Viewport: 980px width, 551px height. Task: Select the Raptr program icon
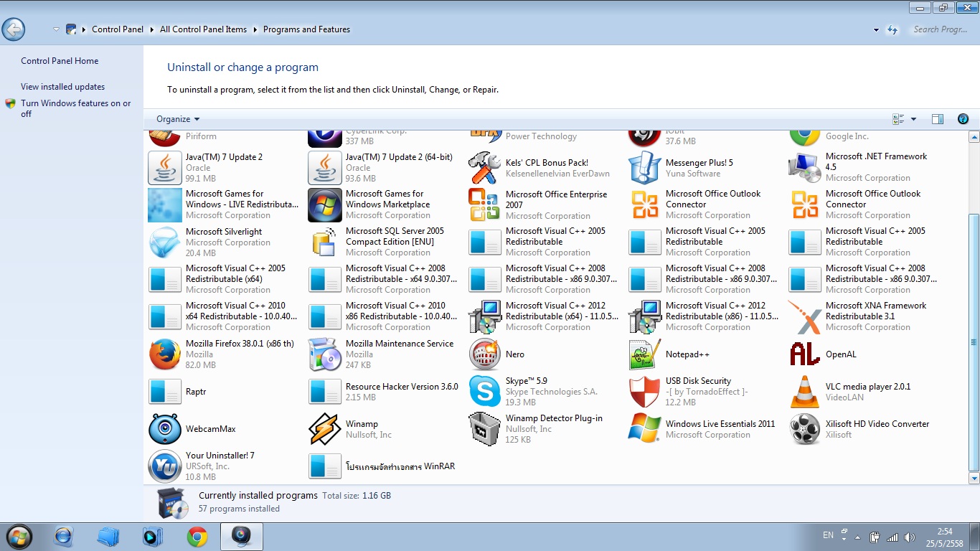tap(165, 392)
